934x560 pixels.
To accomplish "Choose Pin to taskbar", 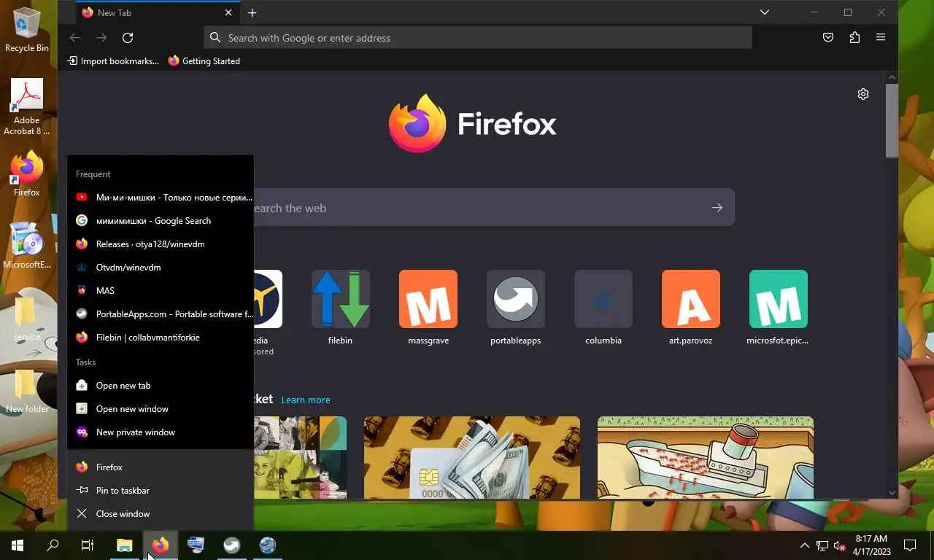I will pos(161,490).
